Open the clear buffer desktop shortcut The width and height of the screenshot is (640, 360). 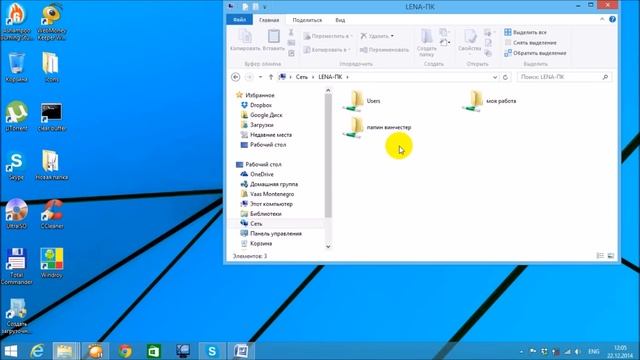click(x=52, y=117)
